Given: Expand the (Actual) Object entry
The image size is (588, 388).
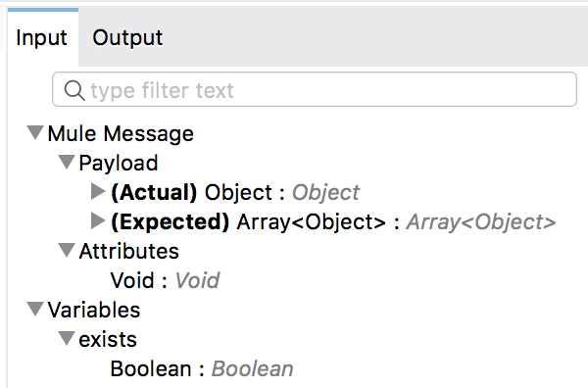Looking at the screenshot, I should pos(98,192).
